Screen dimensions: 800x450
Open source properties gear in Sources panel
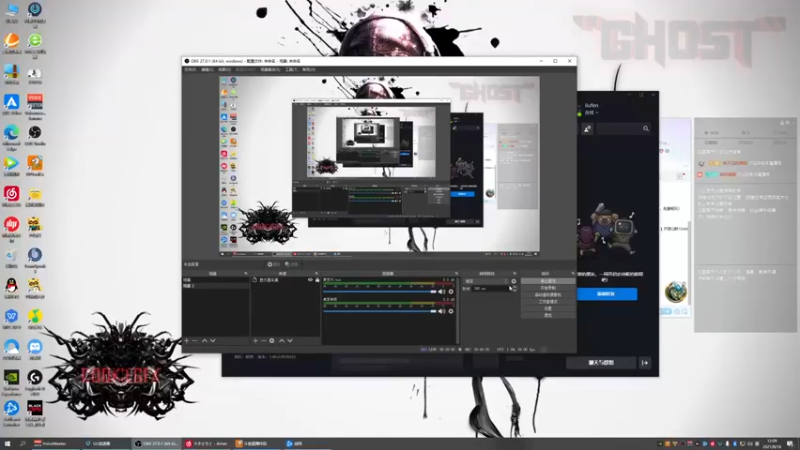pyautogui.click(x=272, y=340)
